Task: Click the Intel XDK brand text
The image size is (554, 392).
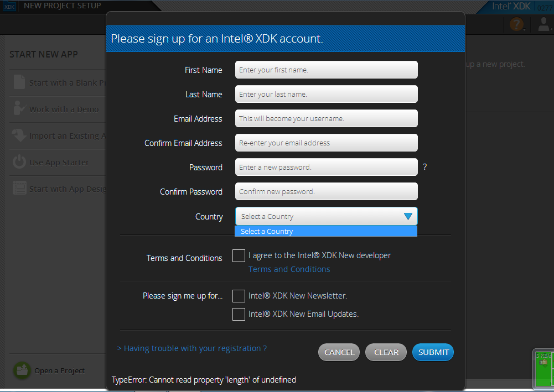Action: tap(511, 6)
